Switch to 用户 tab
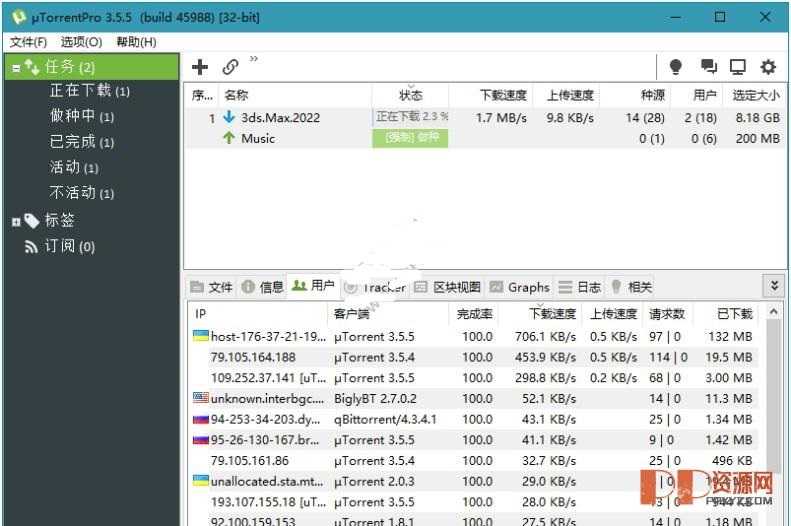The height and width of the screenshot is (526, 791). click(313, 286)
